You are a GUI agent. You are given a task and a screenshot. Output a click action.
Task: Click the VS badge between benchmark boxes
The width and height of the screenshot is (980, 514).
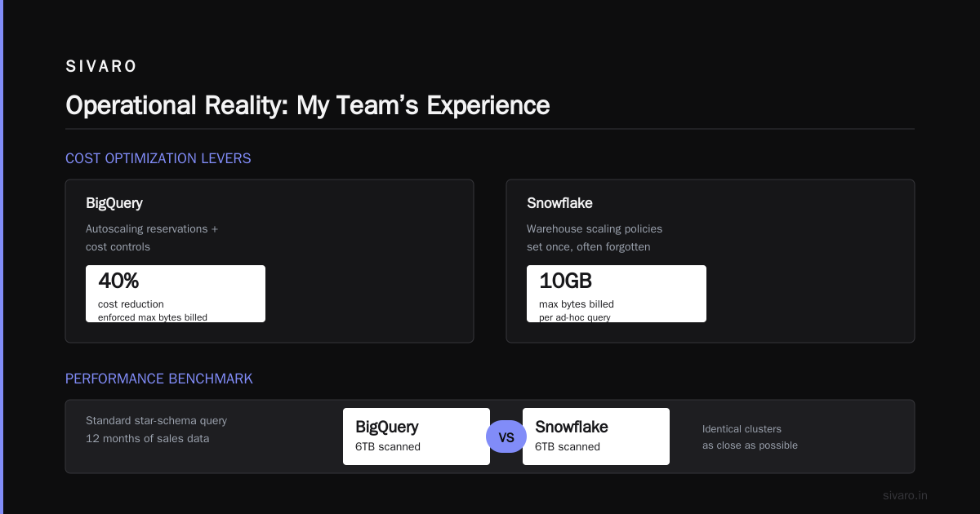coord(506,437)
